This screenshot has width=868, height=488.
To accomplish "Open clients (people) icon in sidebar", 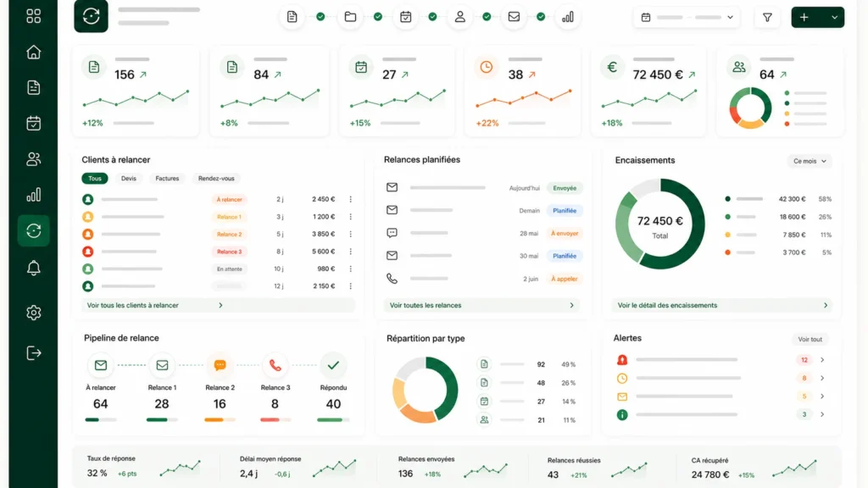I will click(33, 158).
